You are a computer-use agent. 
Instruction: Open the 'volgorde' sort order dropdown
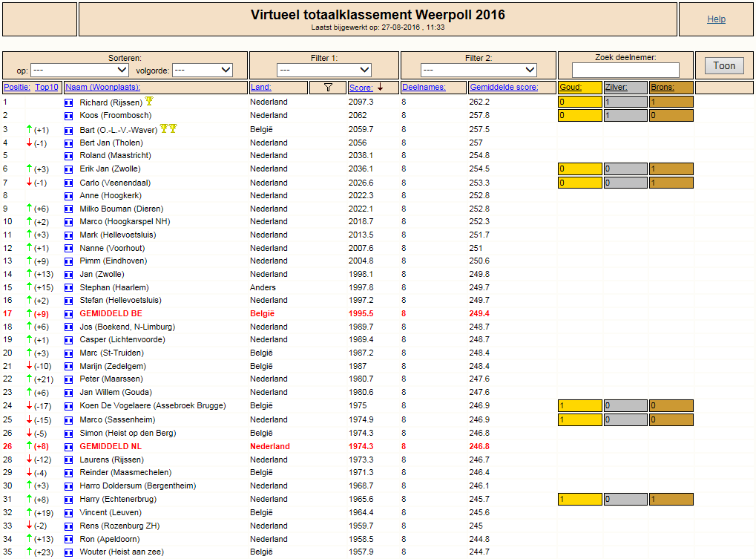point(203,70)
